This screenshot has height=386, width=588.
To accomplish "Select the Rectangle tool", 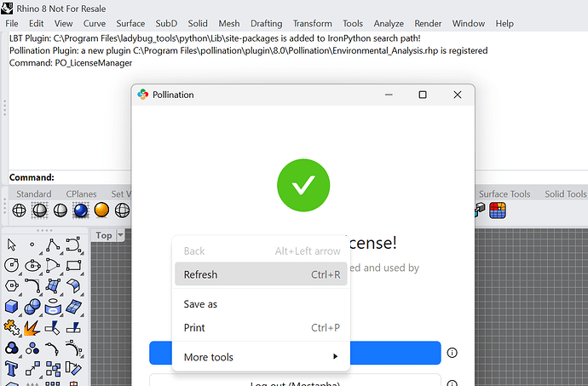I will tap(73, 266).
